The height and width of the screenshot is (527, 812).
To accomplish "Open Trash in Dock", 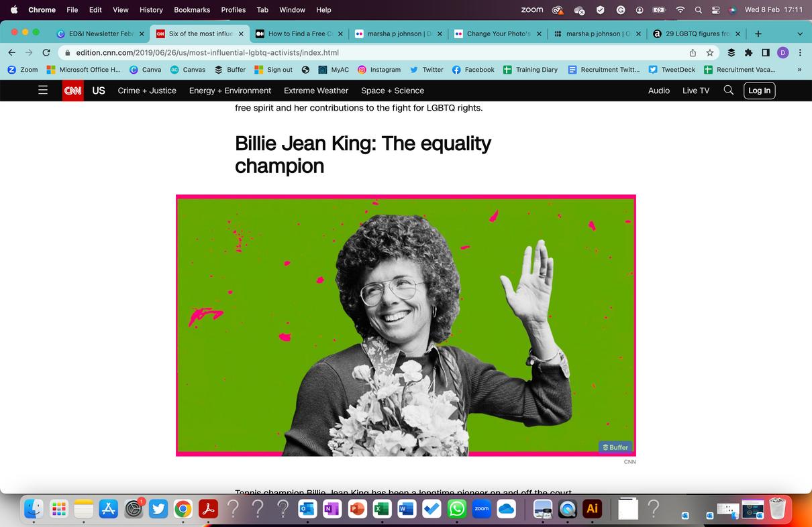I will (777, 509).
